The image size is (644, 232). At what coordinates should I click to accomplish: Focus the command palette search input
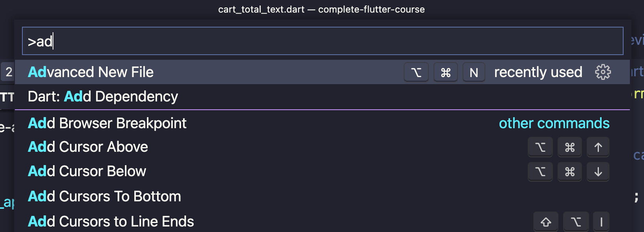[322, 41]
